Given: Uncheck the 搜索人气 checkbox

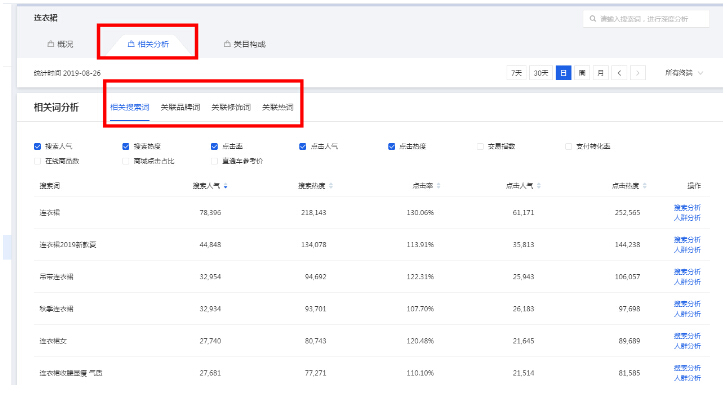Looking at the screenshot, I should tap(38, 147).
